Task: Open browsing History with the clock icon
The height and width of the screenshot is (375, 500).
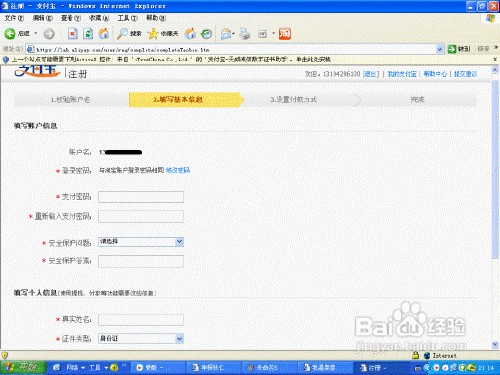Action: [x=207, y=34]
